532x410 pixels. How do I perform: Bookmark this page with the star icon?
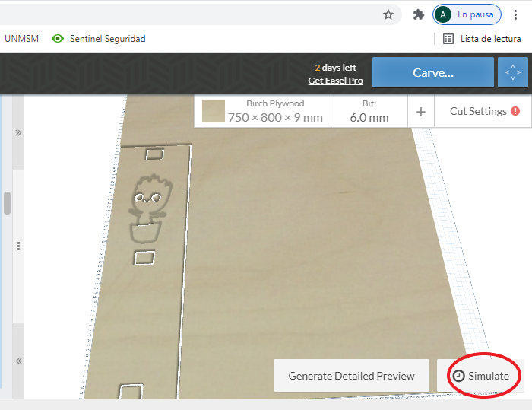(388, 14)
